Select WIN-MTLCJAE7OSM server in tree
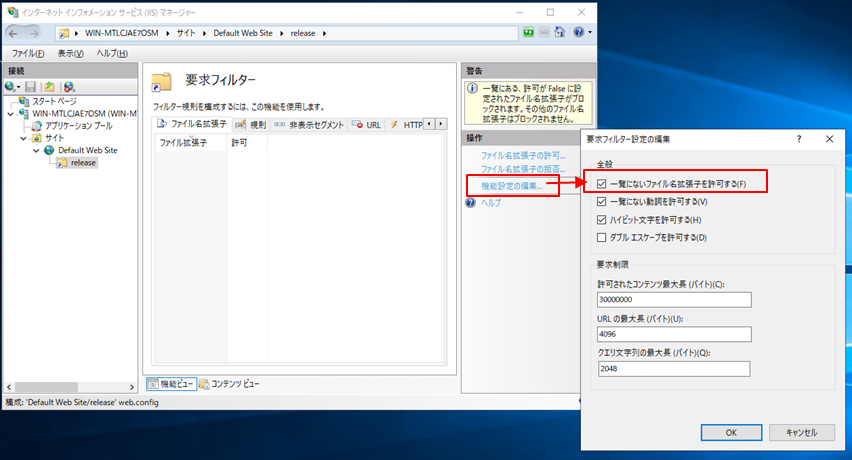 click(x=84, y=114)
